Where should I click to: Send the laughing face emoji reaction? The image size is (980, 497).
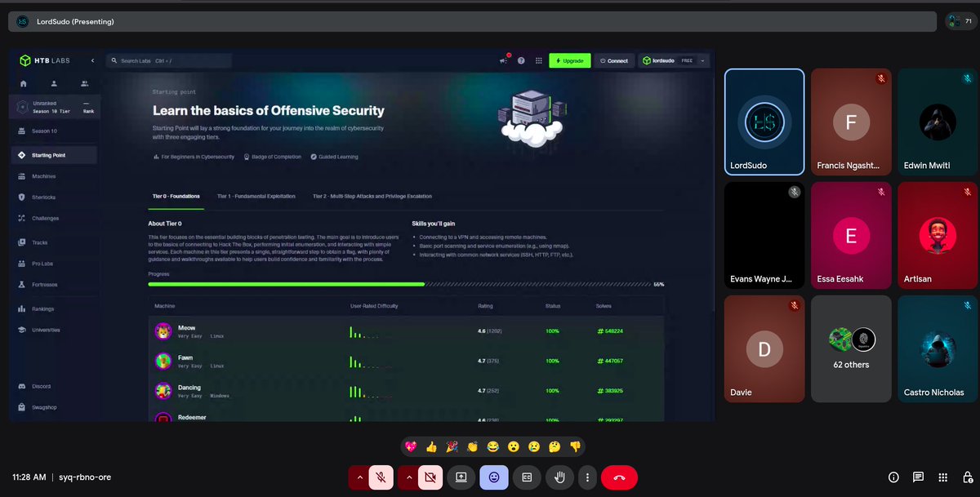pos(492,446)
